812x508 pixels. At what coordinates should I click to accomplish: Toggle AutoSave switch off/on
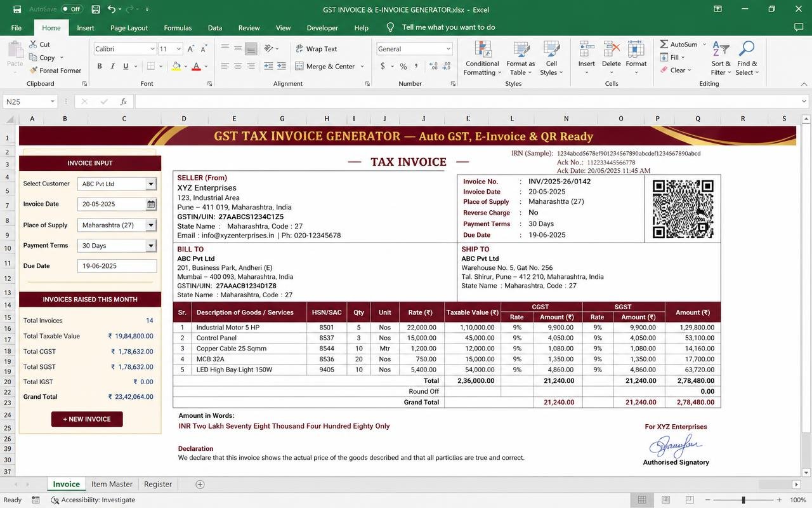click(x=72, y=10)
